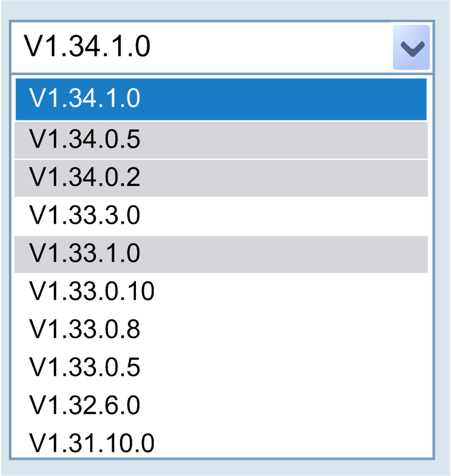Pick the newest 1.33 release entry
Screen dimensions: 451x476
(x=221, y=216)
